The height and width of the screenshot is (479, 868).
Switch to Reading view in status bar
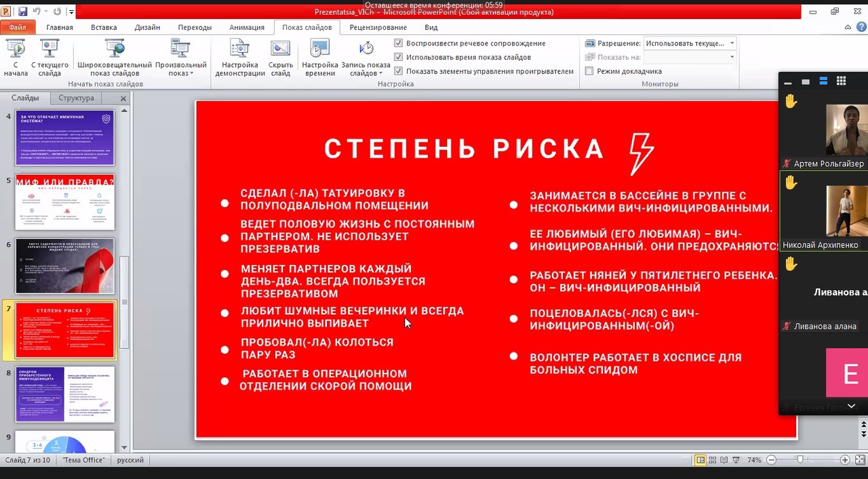(725, 460)
